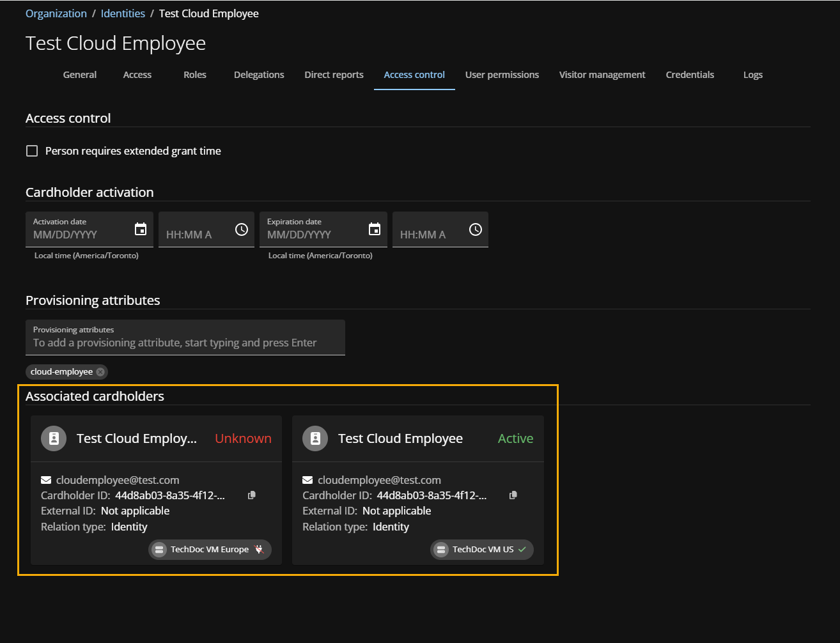Copy Cardholder ID of the Unknown cardholder
The height and width of the screenshot is (643, 840).
(x=251, y=495)
